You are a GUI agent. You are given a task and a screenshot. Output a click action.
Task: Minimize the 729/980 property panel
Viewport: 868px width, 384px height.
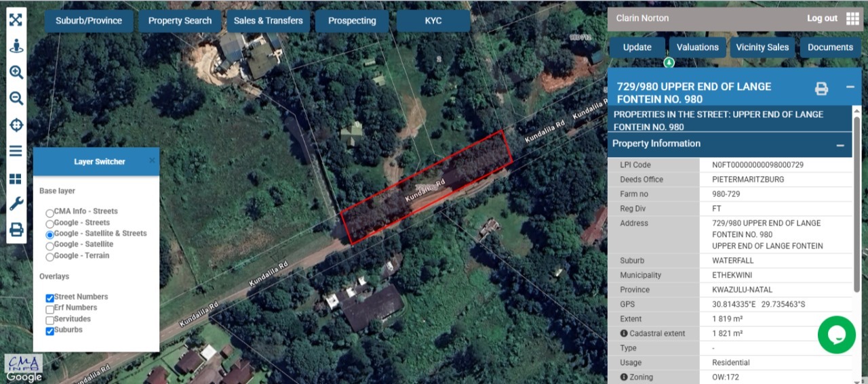point(850,87)
